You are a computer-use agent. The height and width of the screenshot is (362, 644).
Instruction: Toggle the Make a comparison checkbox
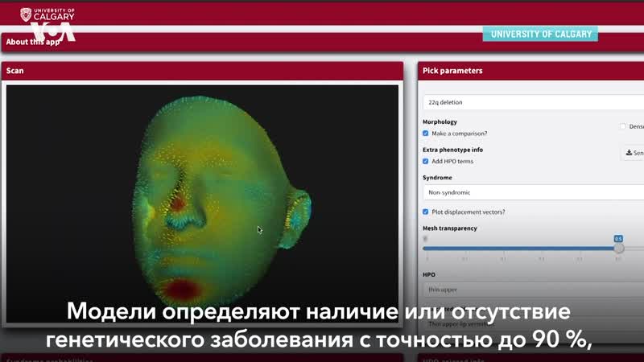(426, 134)
